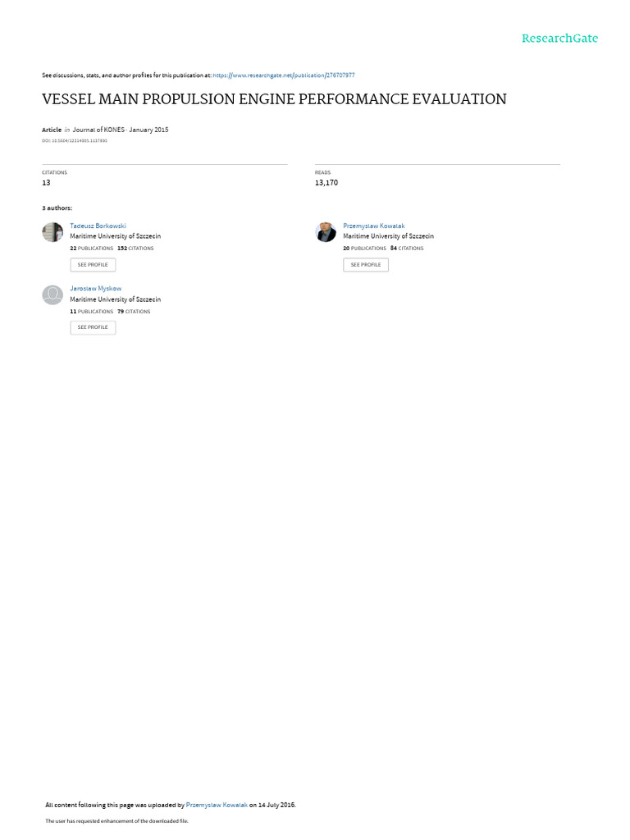Click Borkowski's 22 publications count
This screenshot has width=630, height=840.
[x=92, y=249]
